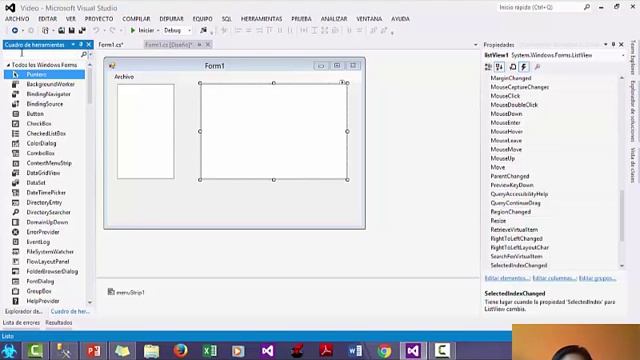Click the Editar grupos link
The width and height of the screenshot is (640, 360).
597,278
